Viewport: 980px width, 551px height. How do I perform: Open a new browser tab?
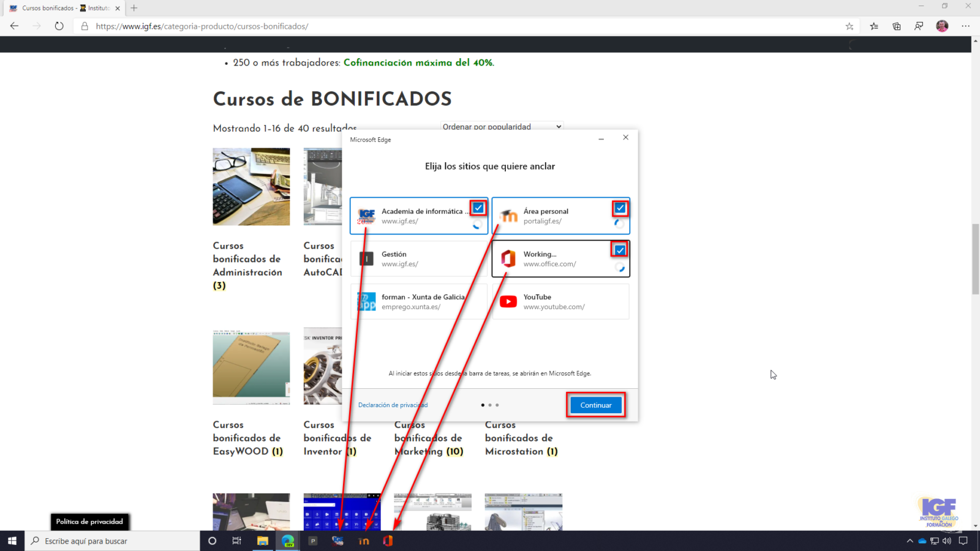pyautogui.click(x=134, y=8)
